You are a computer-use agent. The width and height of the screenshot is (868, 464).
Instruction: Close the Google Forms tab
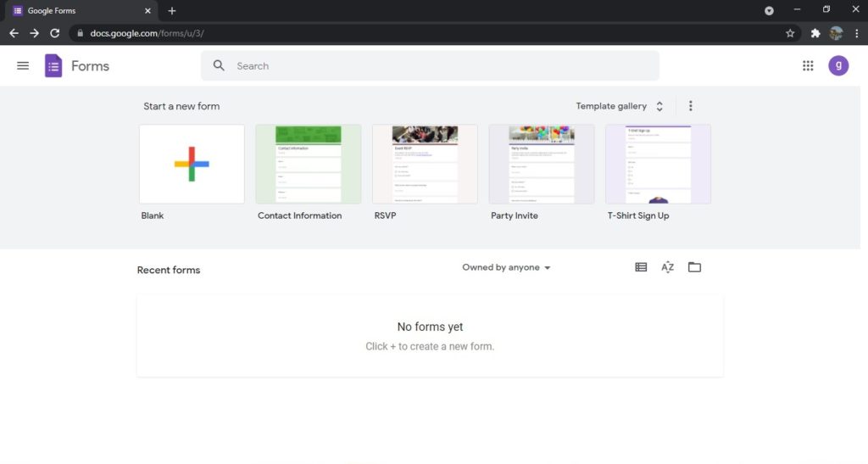tap(147, 10)
